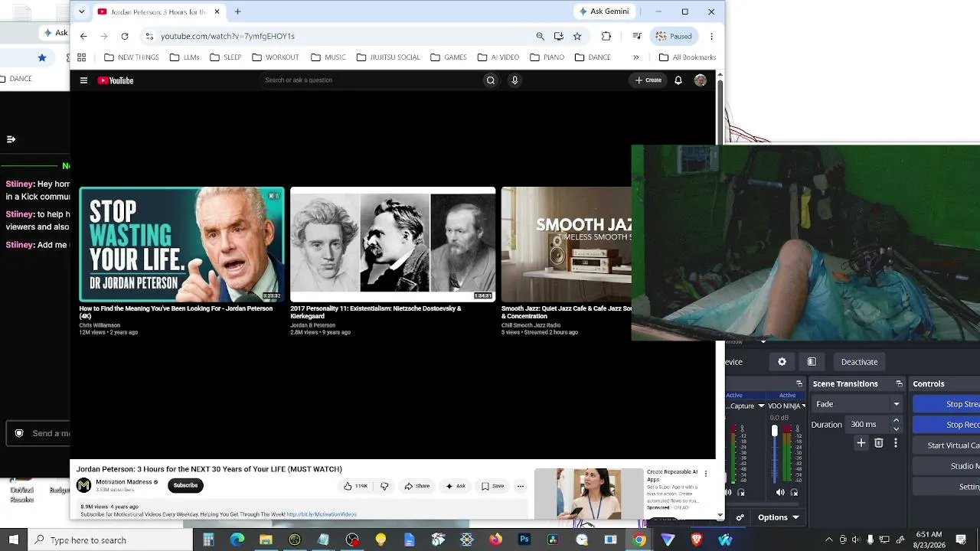The width and height of the screenshot is (980, 551).
Task: Like the video with thumbs up
Action: (x=355, y=486)
